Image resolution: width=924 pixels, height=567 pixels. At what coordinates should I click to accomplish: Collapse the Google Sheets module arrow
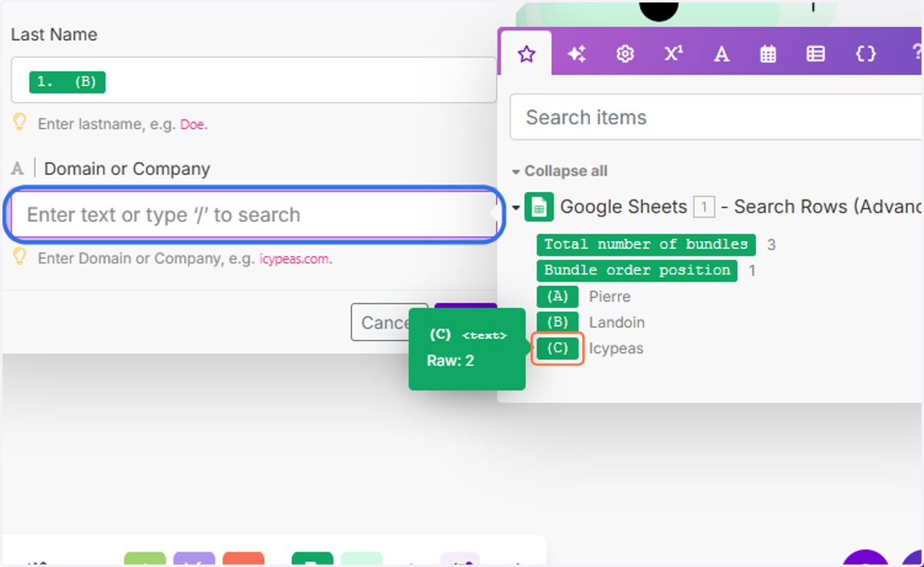[516, 207]
